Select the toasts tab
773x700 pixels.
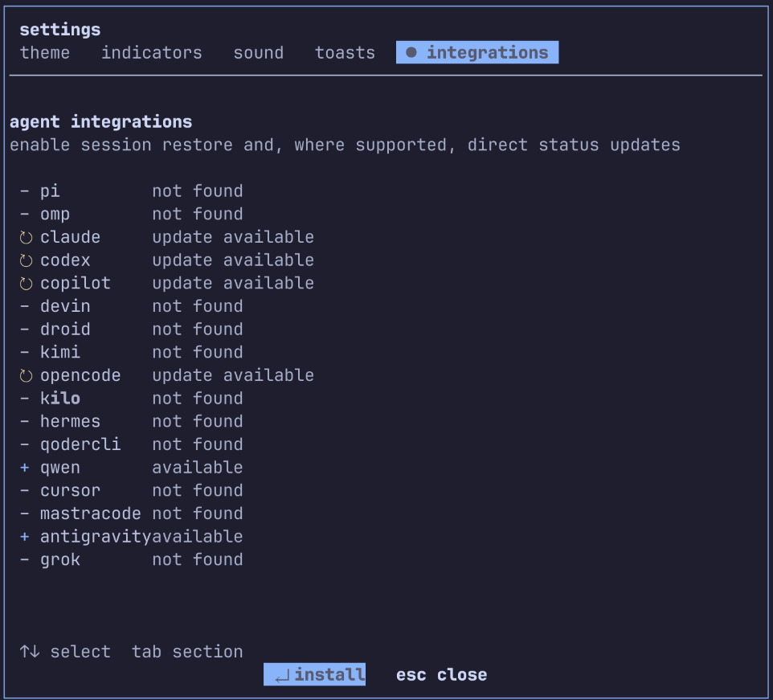point(345,53)
